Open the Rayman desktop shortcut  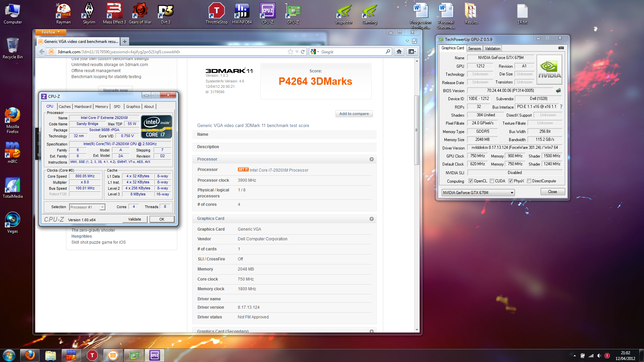pos(63,13)
